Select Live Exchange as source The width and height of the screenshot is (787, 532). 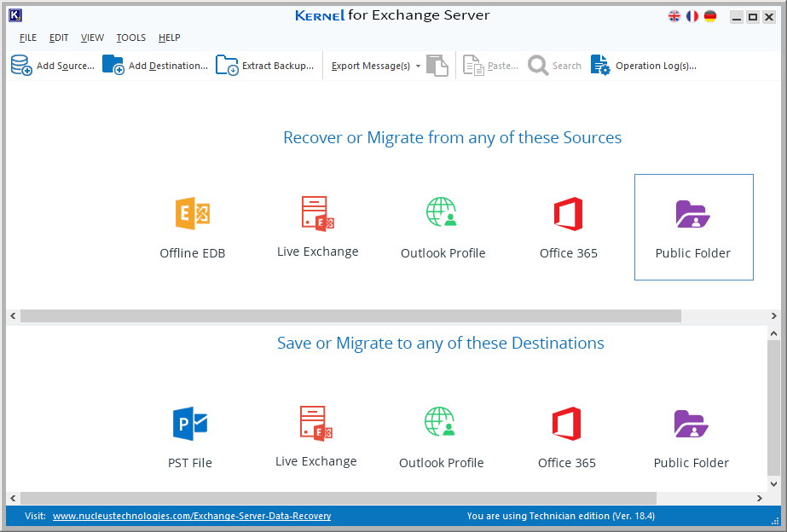[318, 214]
